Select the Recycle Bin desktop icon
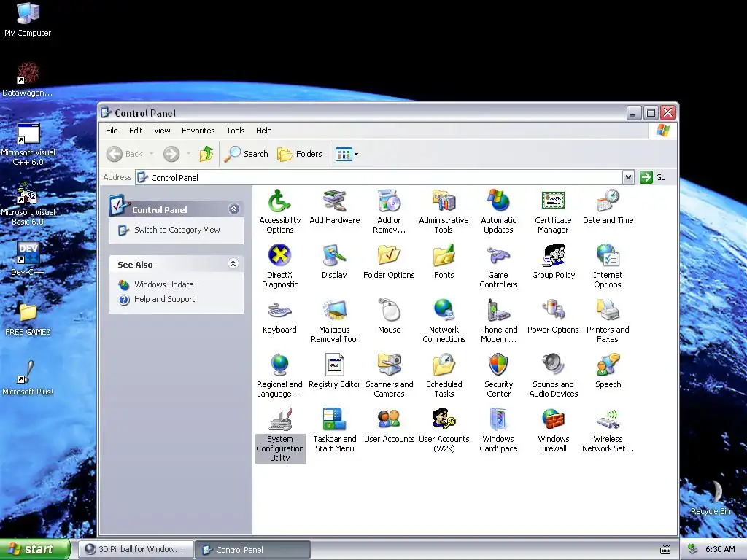 coord(711,497)
